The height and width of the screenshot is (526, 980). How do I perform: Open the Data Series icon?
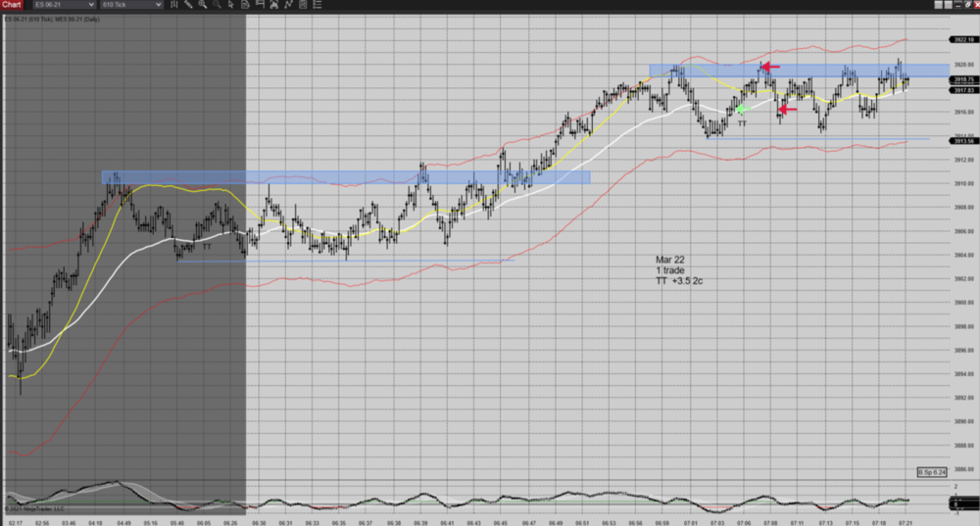(x=245, y=5)
